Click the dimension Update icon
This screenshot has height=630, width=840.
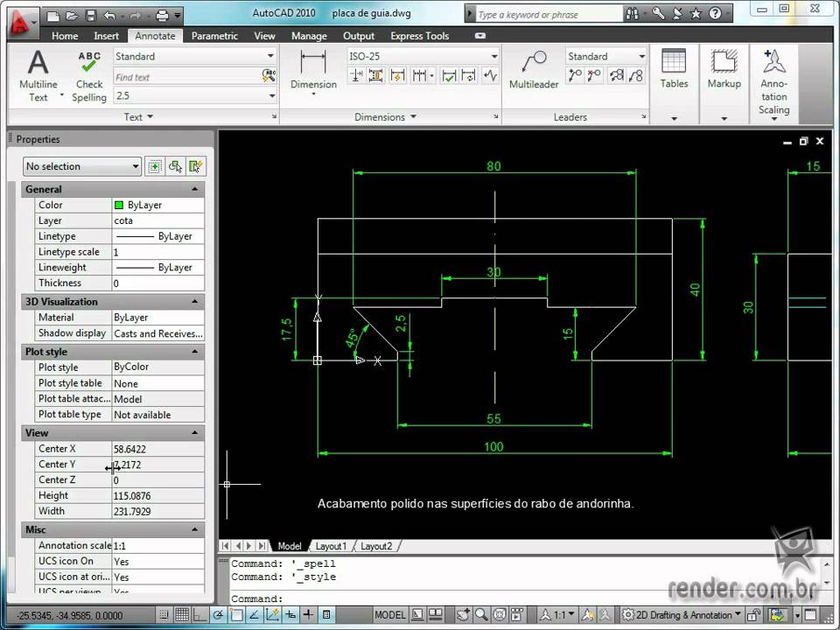(469, 76)
